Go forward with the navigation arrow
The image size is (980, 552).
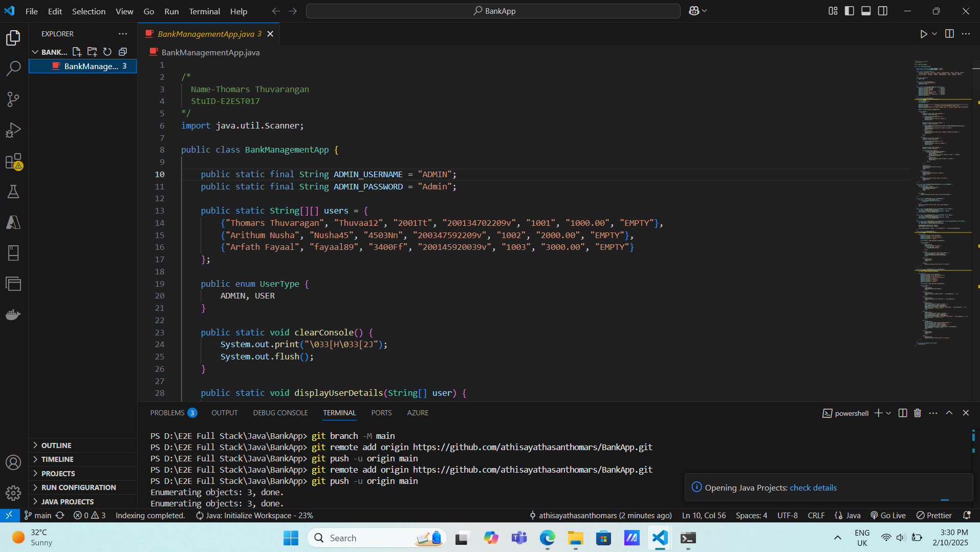tap(293, 11)
